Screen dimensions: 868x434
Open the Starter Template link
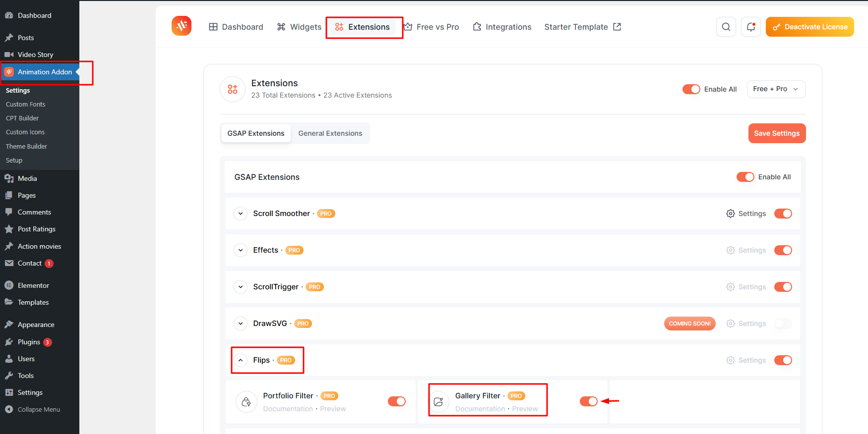[582, 27]
